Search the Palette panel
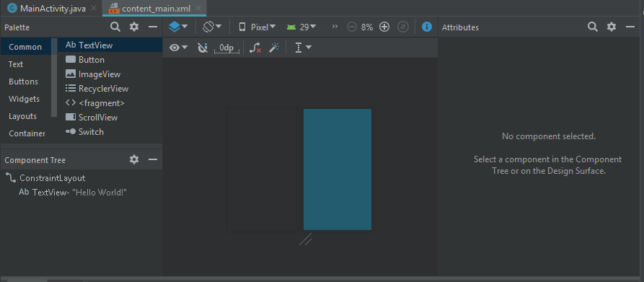644x282 pixels. [x=116, y=27]
